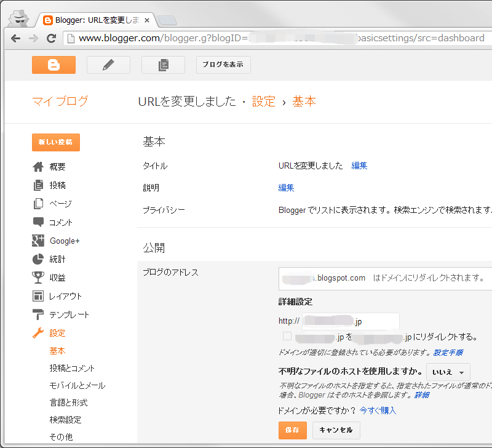Image resolution: width=492 pixels, height=448 pixels.
Task: Click the Google+ icon in sidebar
Action: tap(38, 241)
